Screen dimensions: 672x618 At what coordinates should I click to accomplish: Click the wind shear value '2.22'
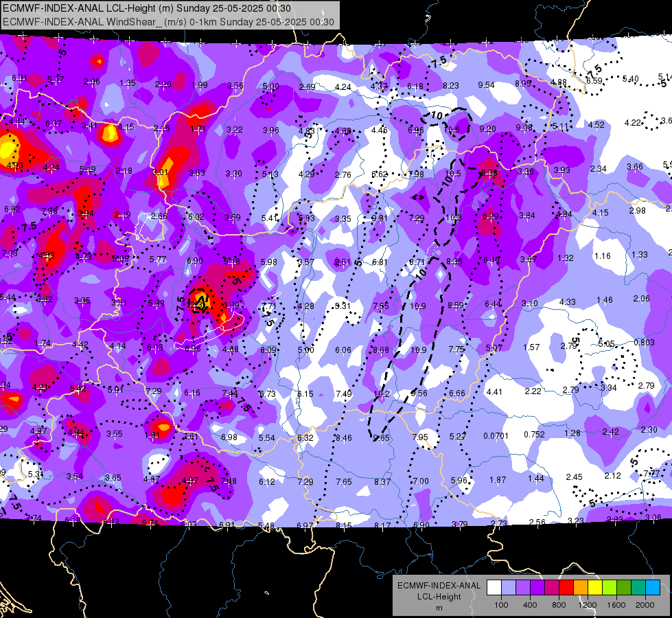[533, 391]
